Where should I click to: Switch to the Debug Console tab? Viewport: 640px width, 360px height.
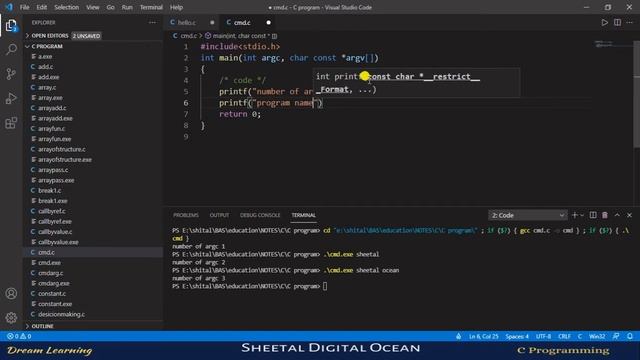[260, 215]
